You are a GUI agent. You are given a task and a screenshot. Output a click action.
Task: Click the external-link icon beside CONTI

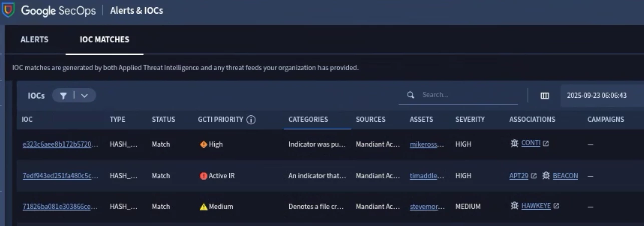pos(546,143)
